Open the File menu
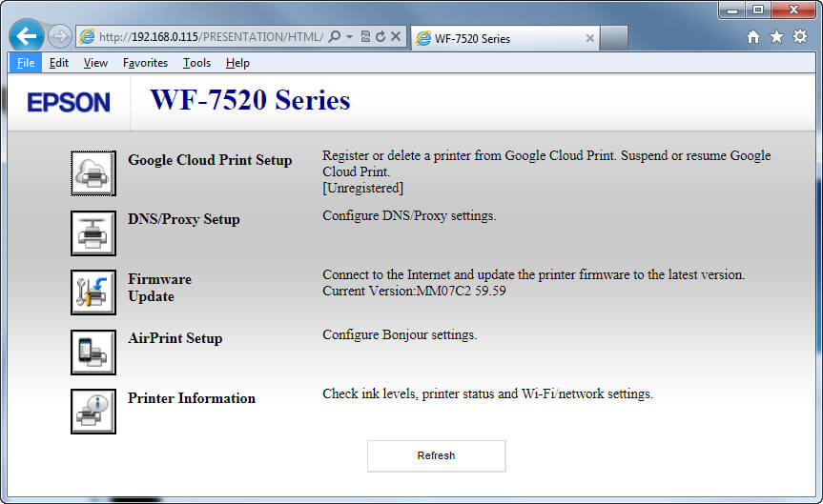This screenshot has width=823, height=504. point(26,63)
